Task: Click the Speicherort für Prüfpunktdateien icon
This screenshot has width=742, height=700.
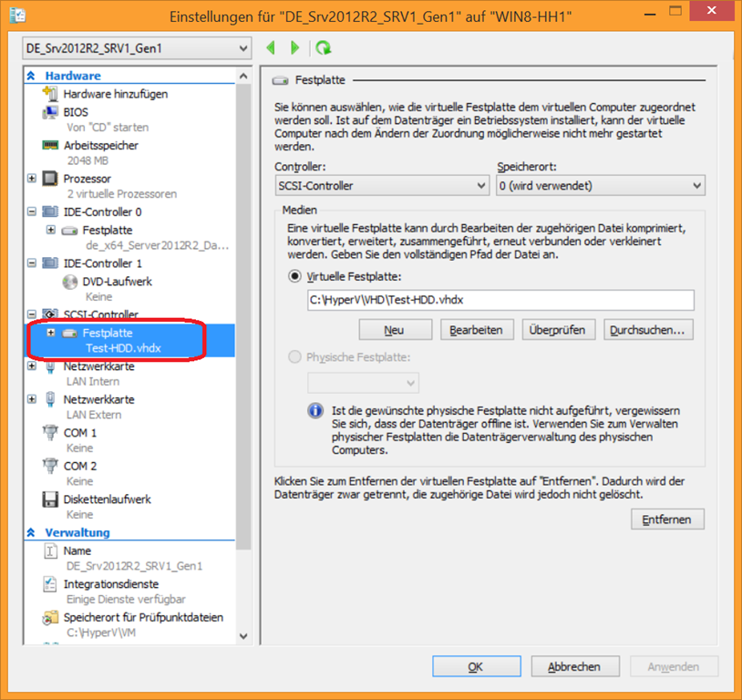Action: tap(50, 618)
